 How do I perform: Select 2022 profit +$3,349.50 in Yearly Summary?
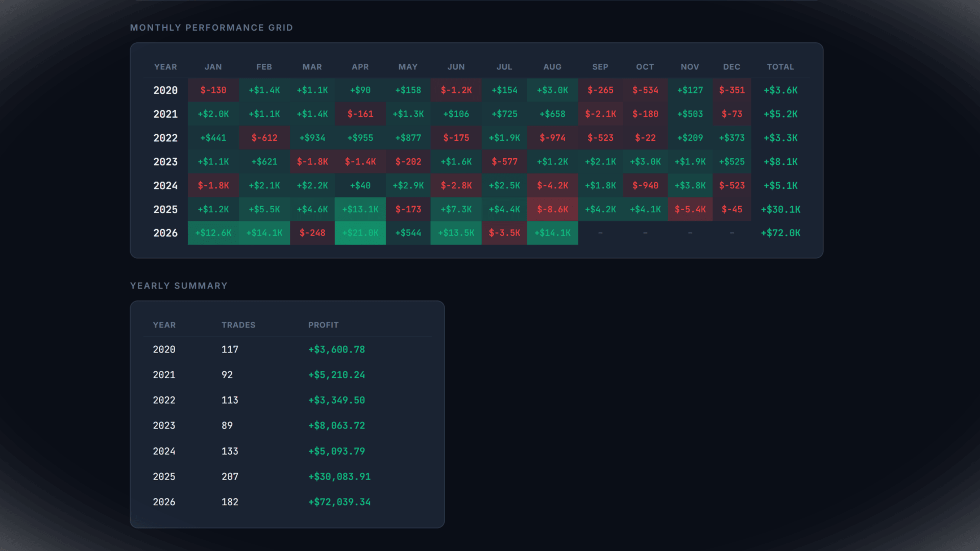[x=336, y=400]
